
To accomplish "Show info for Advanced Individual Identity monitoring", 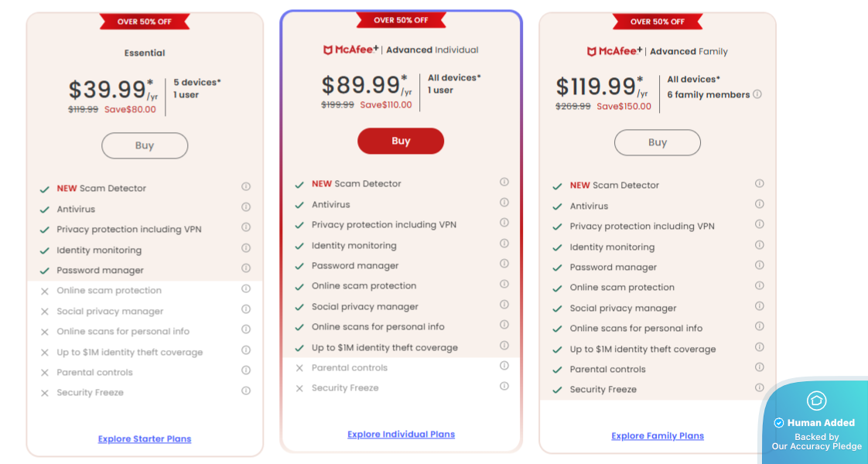I will 504,244.
